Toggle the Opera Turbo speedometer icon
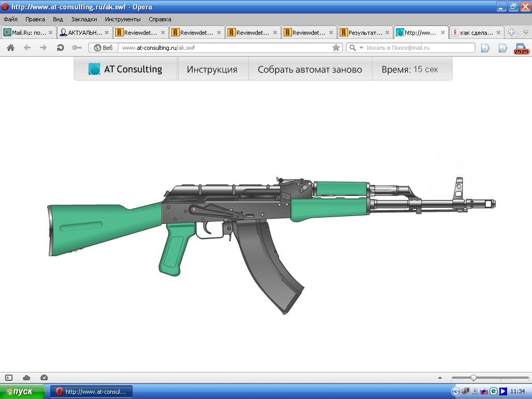Image resolution: width=532 pixels, height=399 pixels. tap(44, 378)
